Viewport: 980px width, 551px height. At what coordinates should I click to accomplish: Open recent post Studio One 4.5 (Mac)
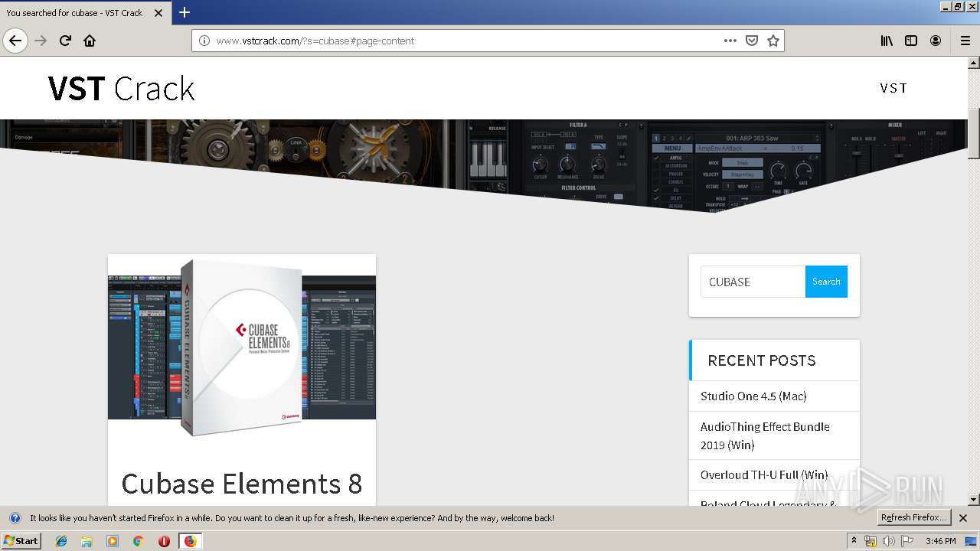[753, 396]
